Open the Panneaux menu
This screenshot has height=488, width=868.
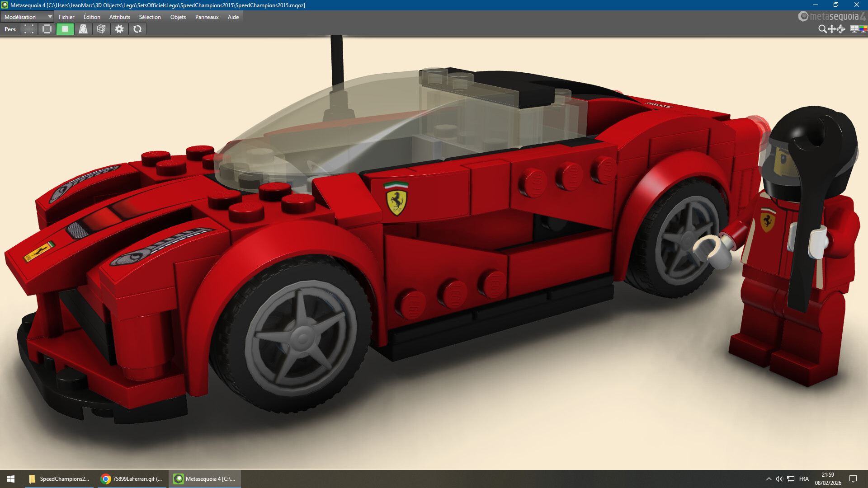(x=207, y=17)
